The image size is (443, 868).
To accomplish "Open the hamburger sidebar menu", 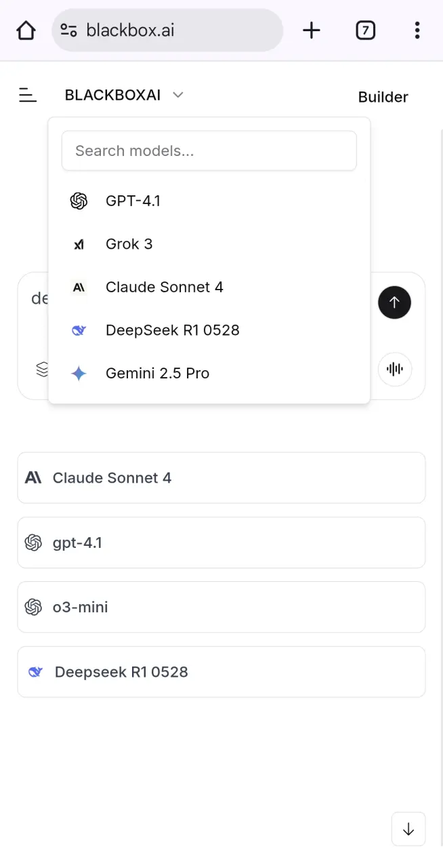I will 28,96.
